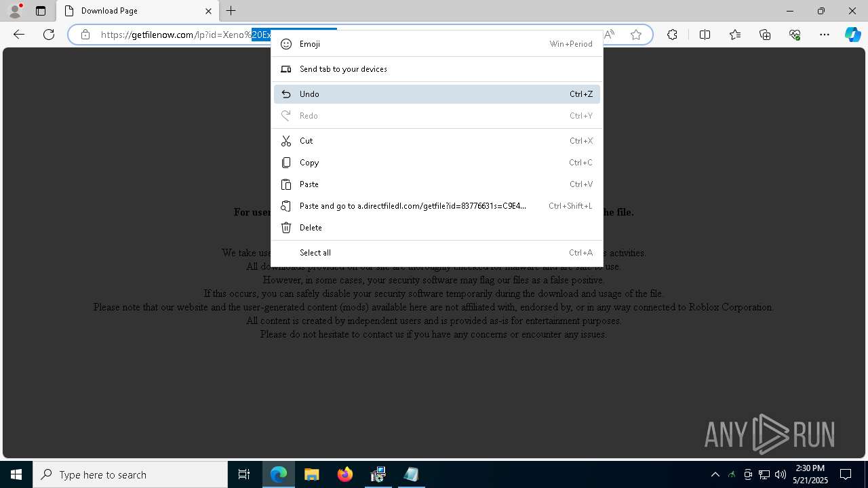The height and width of the screenshot is (488, 868).
Task: Choose Emoji from context menu
Action: 437,44
